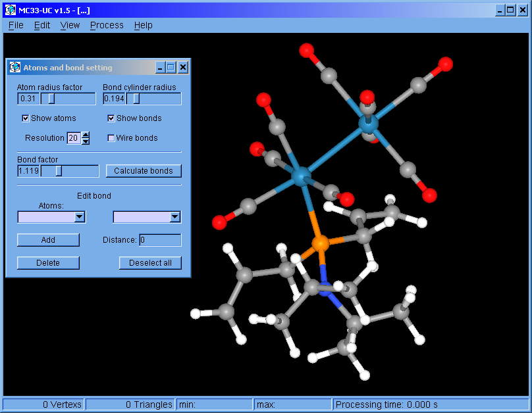Open the View menu

click(x=70, y=25)
